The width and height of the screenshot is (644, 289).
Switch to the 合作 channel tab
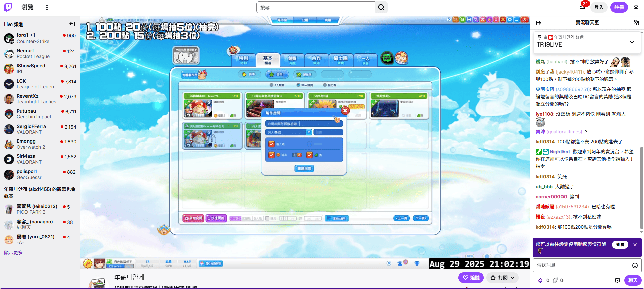pyautogui.click(x=316, y=60)
